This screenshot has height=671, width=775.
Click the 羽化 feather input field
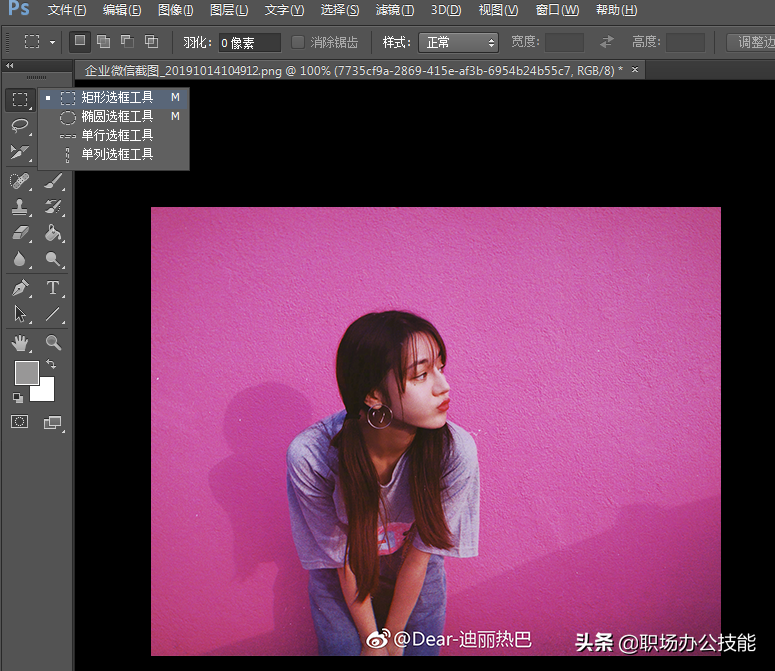pyautogui.click(x=250, y=43)
